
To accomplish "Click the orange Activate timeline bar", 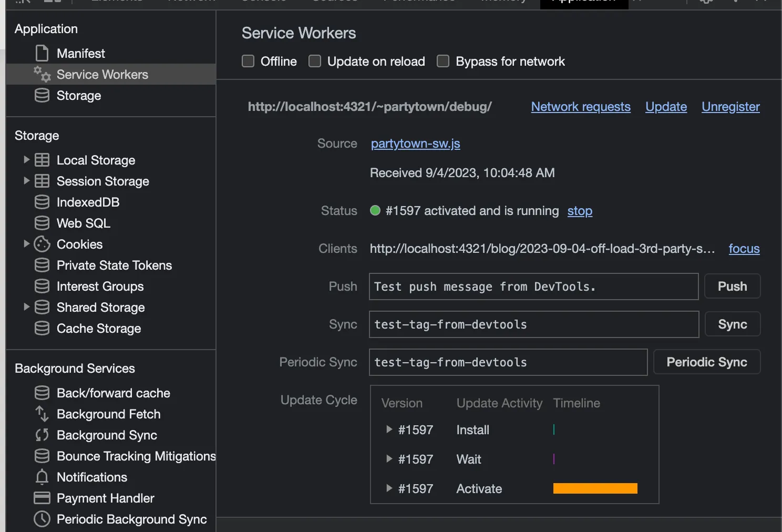I will [595, 488].
